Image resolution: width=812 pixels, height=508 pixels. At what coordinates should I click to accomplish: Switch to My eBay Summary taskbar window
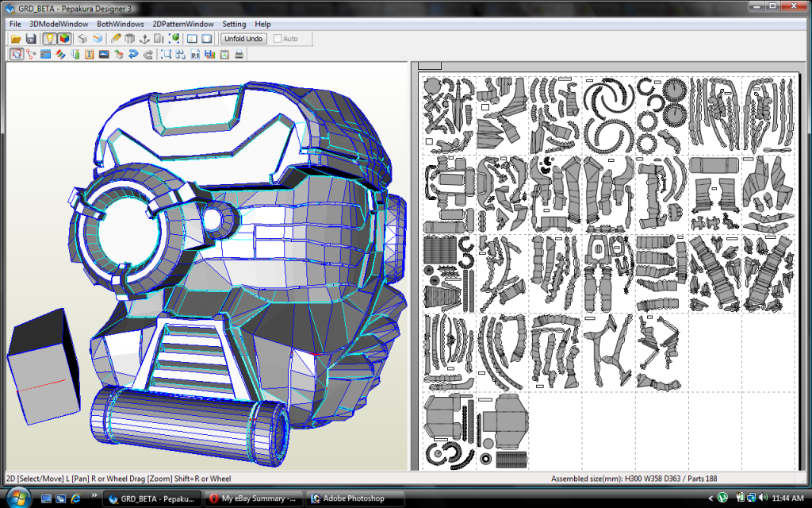253,498
